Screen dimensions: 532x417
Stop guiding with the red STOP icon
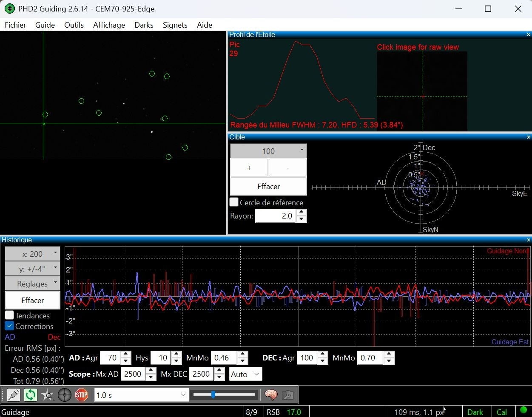coord(82,395)
